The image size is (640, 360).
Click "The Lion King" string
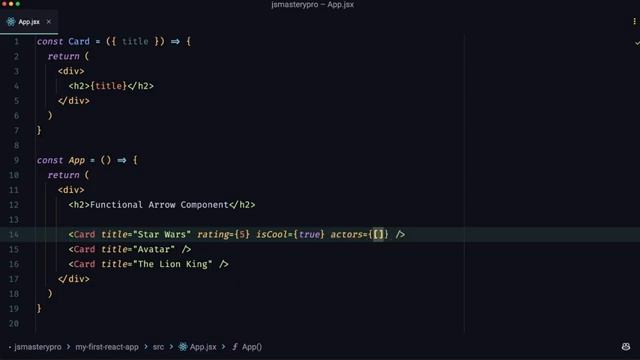[173, 264]
